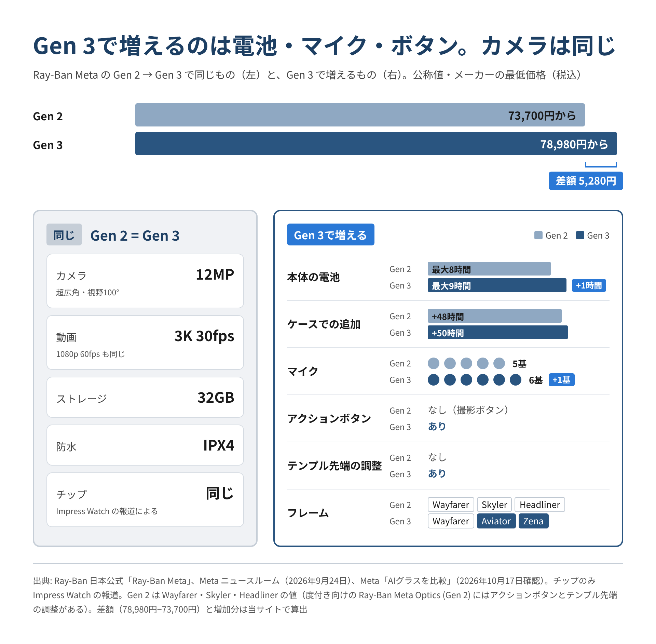Select the Headliner frame tag
This screenshot has height=644, width=656.
point(539,505)
